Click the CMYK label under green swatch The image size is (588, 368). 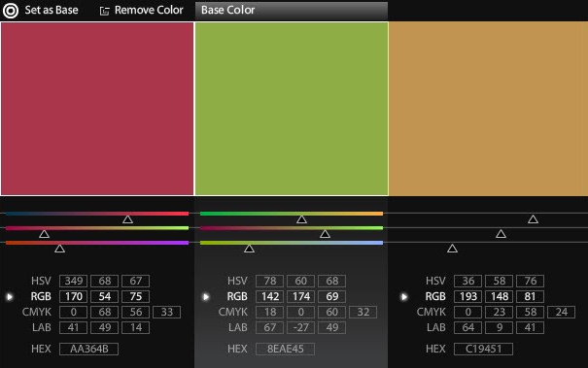[x=233, y=312]
